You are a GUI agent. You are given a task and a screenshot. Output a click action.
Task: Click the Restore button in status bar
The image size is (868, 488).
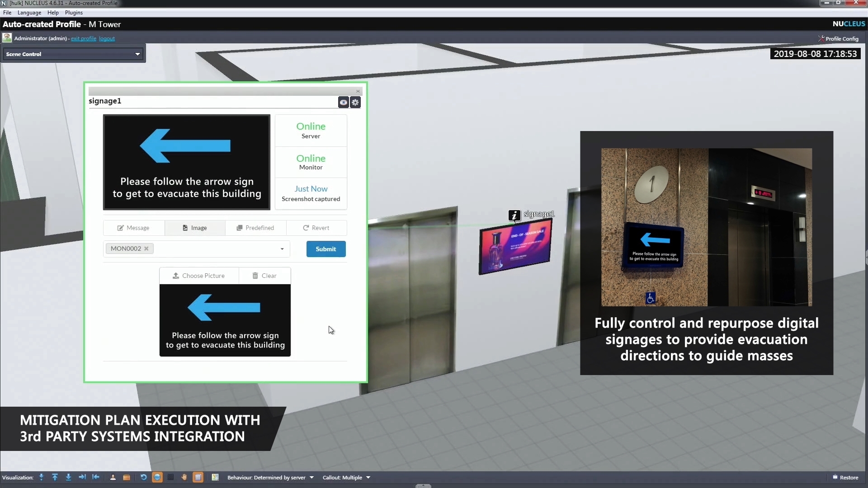(845, 478)
